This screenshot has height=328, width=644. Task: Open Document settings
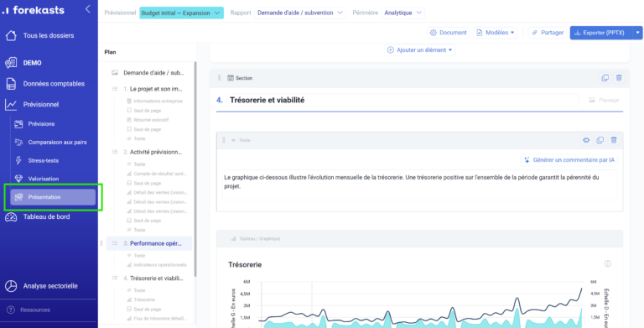449,33
